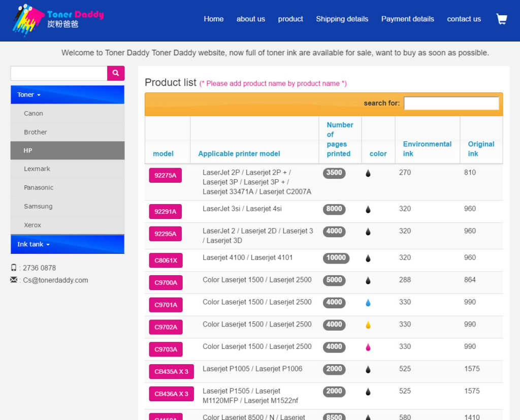Collapse the Toner category dropdown

tap(29, 95)
